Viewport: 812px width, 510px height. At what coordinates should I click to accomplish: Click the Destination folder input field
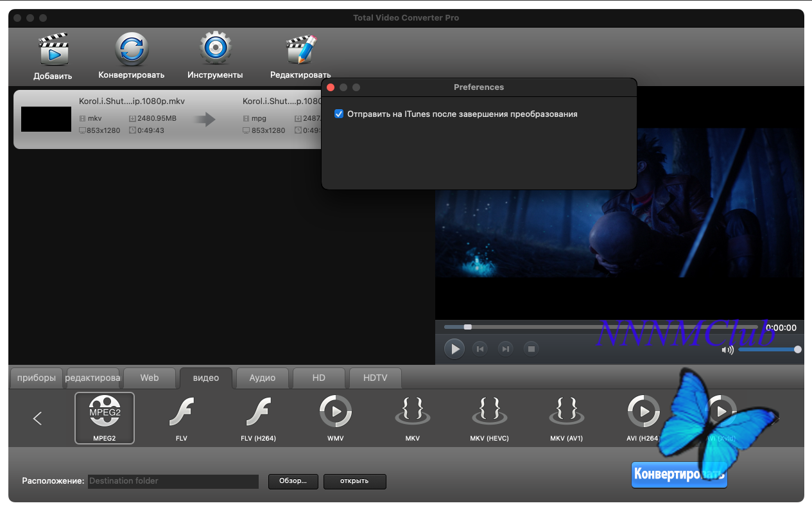pos(173,481)
